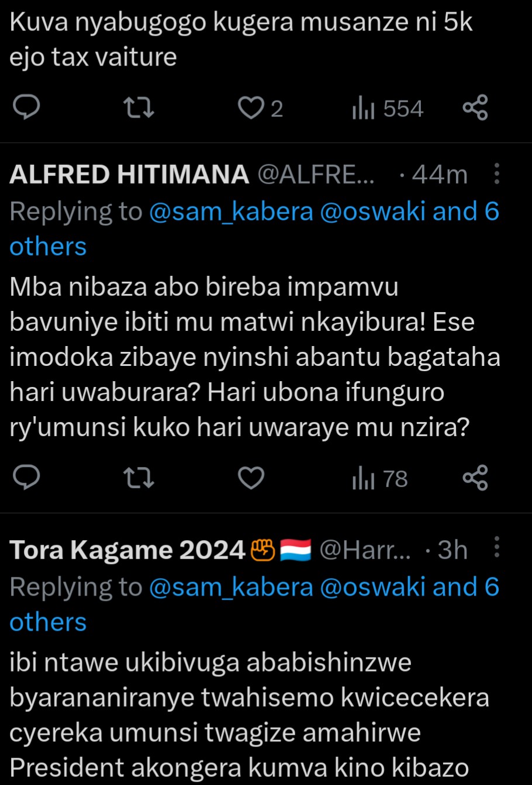Share Alfred Hitimana's tweet

pos(475,479)
